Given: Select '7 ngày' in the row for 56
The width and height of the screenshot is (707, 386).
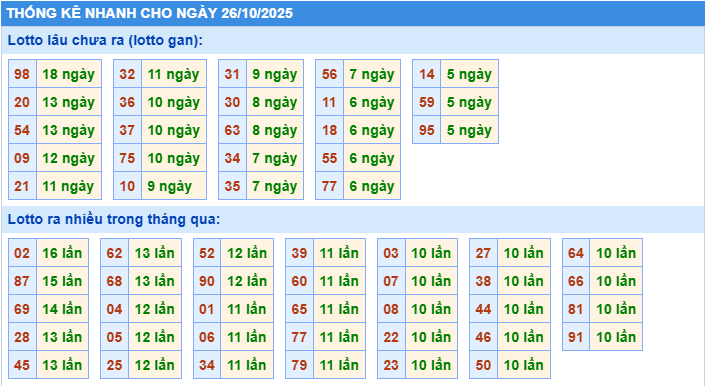Looking at the screenshot, I should tap(372, 74).
